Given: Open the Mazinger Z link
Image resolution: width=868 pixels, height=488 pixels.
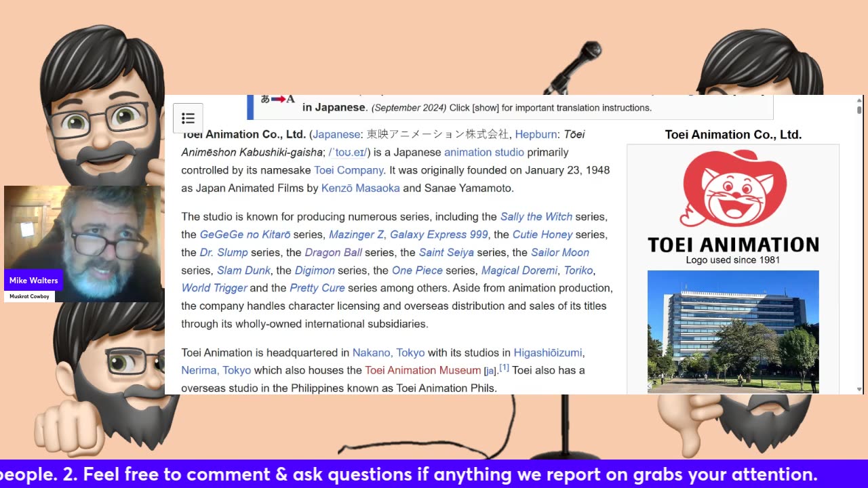Looking at the screenshot, I should 357,235.
